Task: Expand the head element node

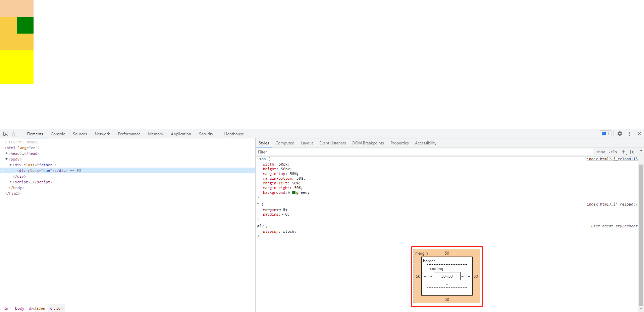Action: (6, 153)
